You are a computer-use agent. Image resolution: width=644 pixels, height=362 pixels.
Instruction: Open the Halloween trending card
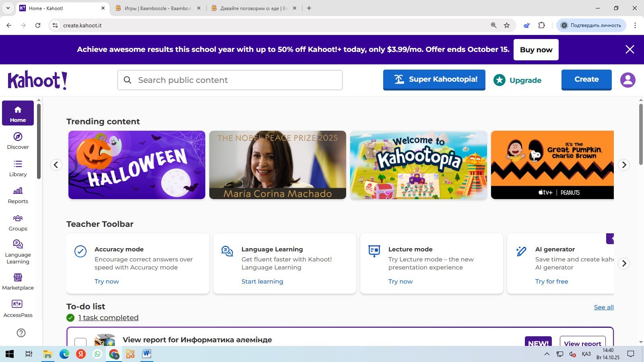click(137, 165)
